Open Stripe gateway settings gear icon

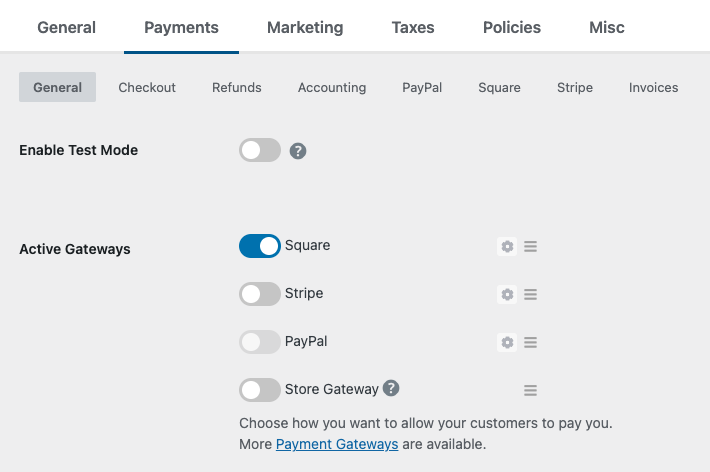point(507,294)
